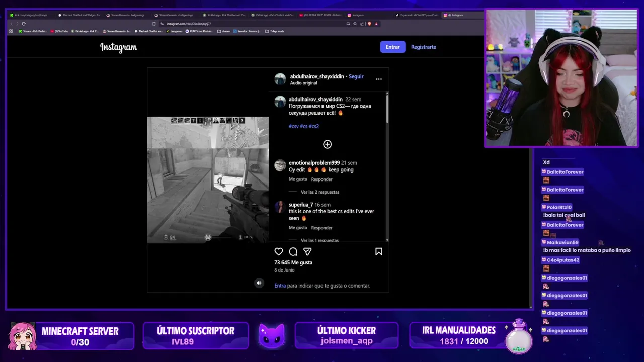This screenshot has height=362, width=644.
Task: Click abdulhairov_shayxiddin avatar in post header
Action: 280,79
